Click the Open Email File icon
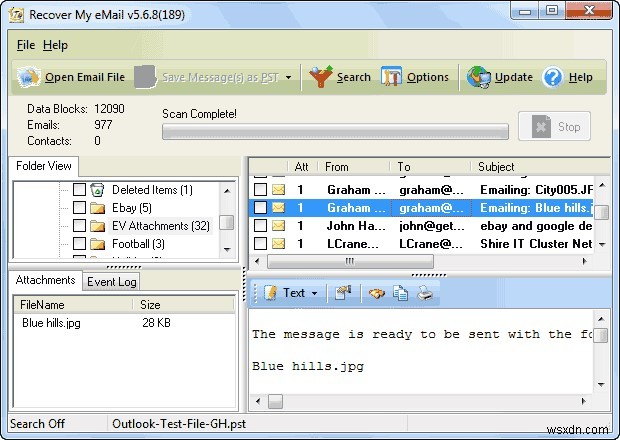620x440 pixels. (x=28, y=77)
